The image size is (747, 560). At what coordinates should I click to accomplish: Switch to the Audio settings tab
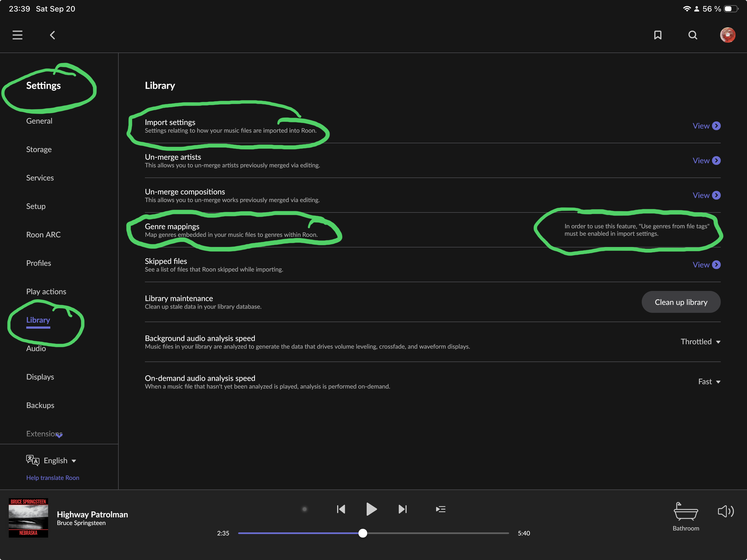(x=36, y=349)
